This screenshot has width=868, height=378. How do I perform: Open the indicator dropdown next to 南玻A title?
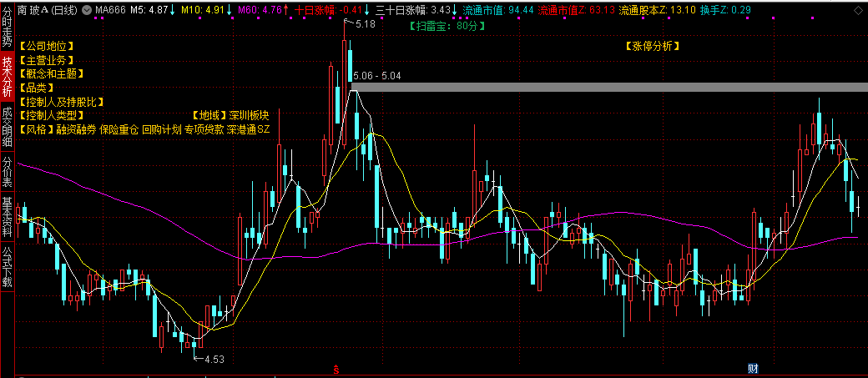click(x=88, y=10)
